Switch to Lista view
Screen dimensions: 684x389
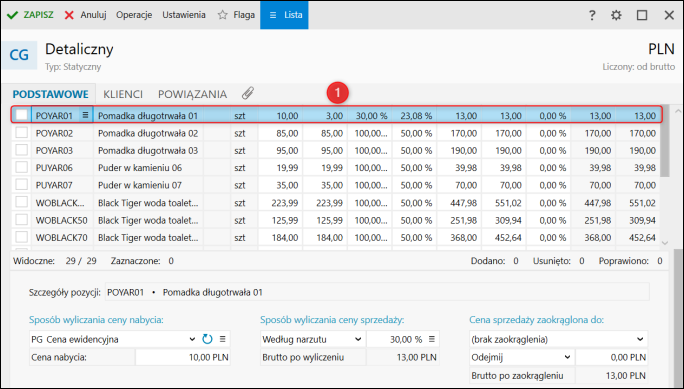(x=284, y=15)
